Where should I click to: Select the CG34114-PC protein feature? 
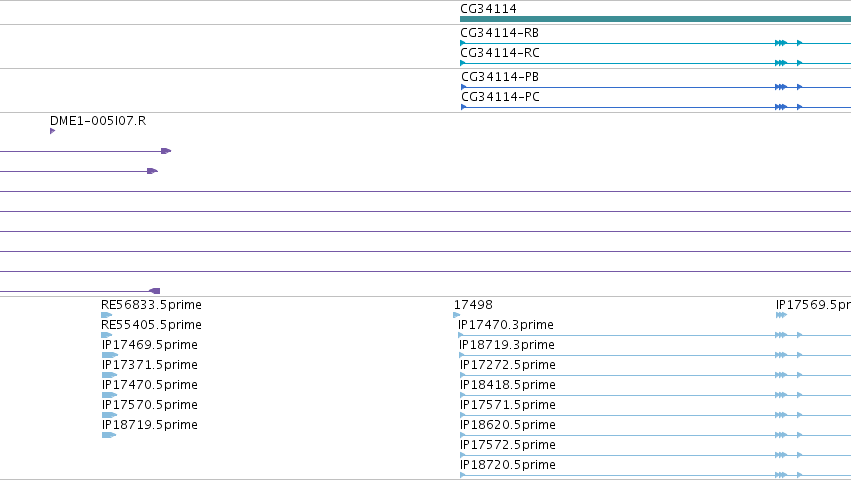click(656, 107)
